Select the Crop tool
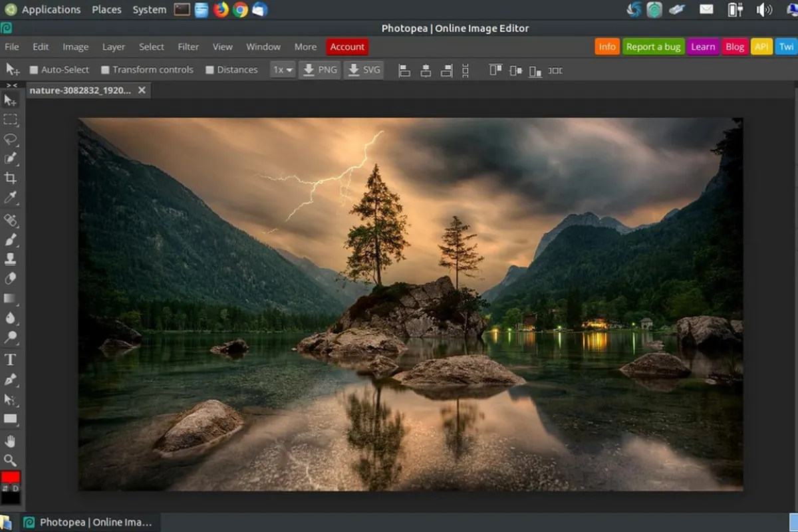798x532 pixels. tap(10, 178)
